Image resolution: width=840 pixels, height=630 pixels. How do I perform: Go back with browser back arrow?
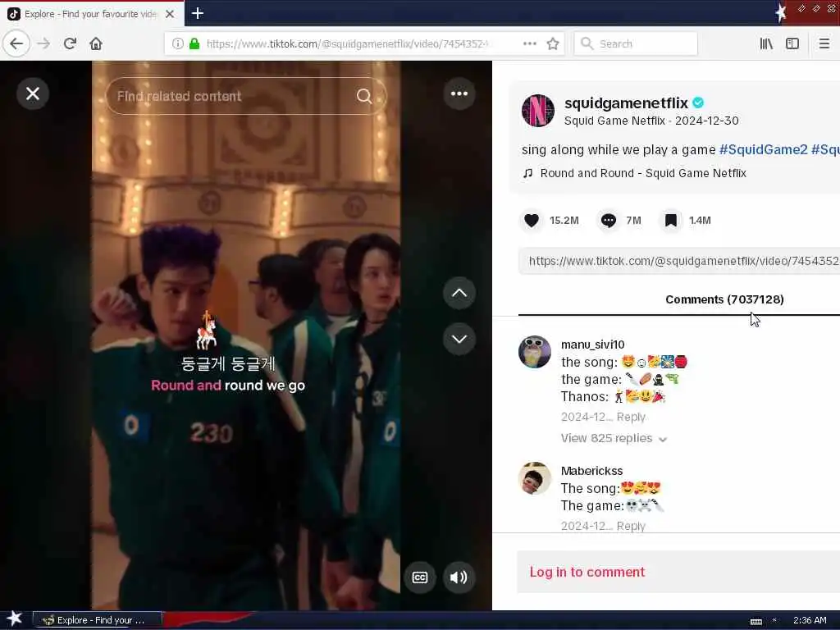click(16, 43)
